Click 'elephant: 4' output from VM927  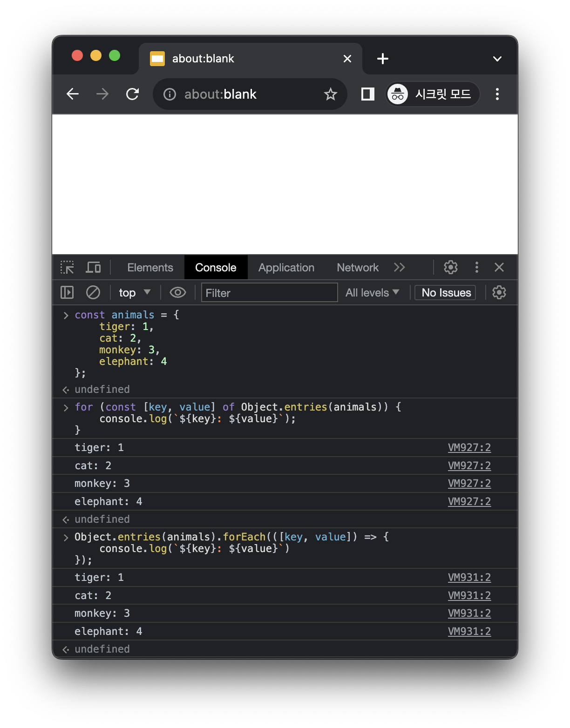109,502
